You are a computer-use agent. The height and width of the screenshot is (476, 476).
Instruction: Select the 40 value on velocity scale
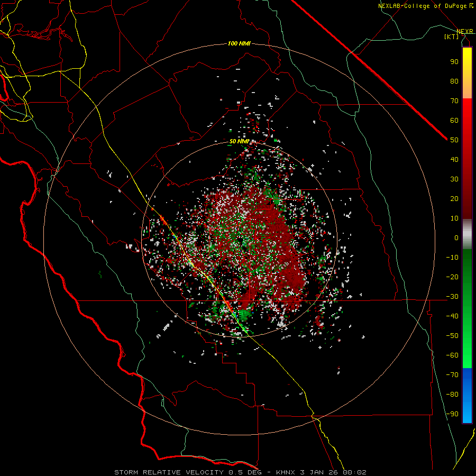point(454,159)
